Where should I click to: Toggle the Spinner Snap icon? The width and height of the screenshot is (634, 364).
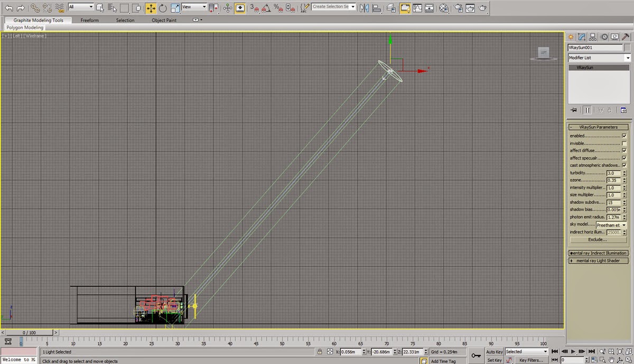291,7
